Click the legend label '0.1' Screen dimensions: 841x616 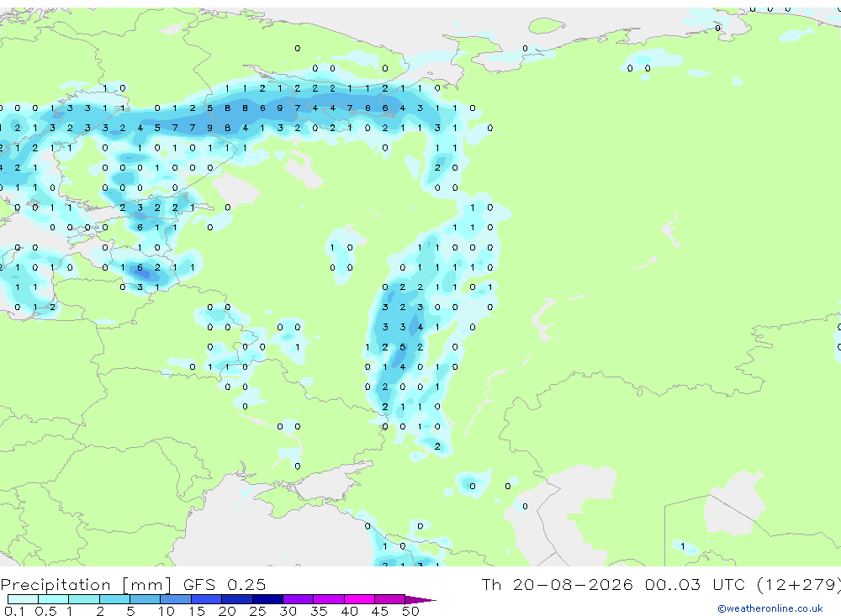click(14, 611)
